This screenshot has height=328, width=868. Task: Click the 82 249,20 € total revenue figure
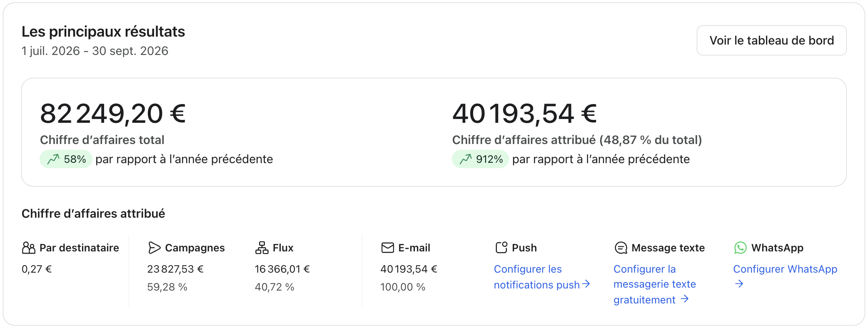click(x=113, y=114)
